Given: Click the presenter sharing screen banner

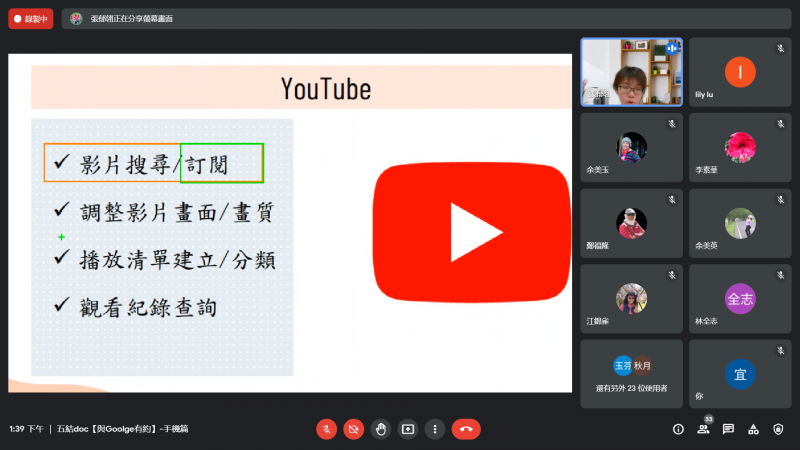Looking at the screenshot, I should click(427, 19).
